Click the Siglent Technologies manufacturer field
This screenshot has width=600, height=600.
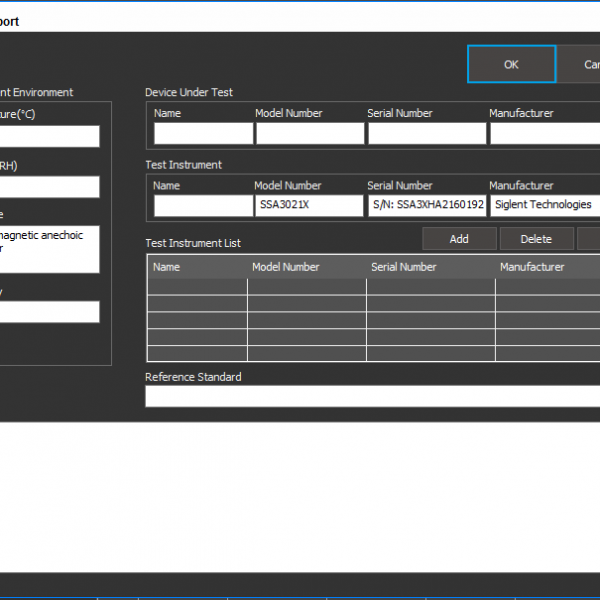coord(545,205)
